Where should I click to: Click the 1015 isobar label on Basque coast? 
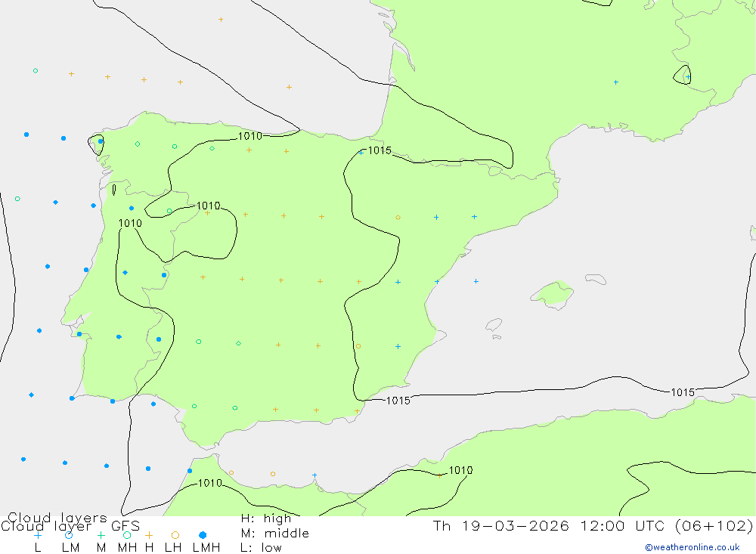(380, 150)
